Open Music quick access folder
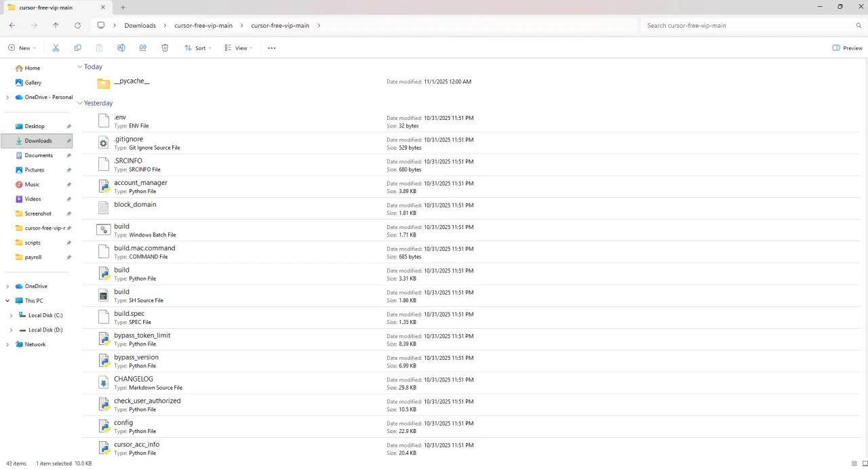Viewport: 868px width, 469px height. pos(32,184)
